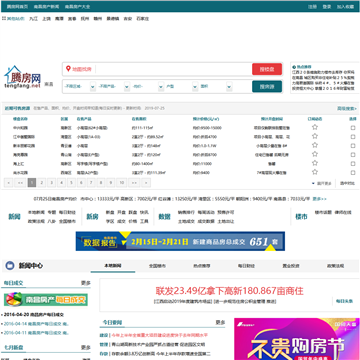The image size is (360, 360).
Task: Go to page 5 of listings
Action: (71, 183)
